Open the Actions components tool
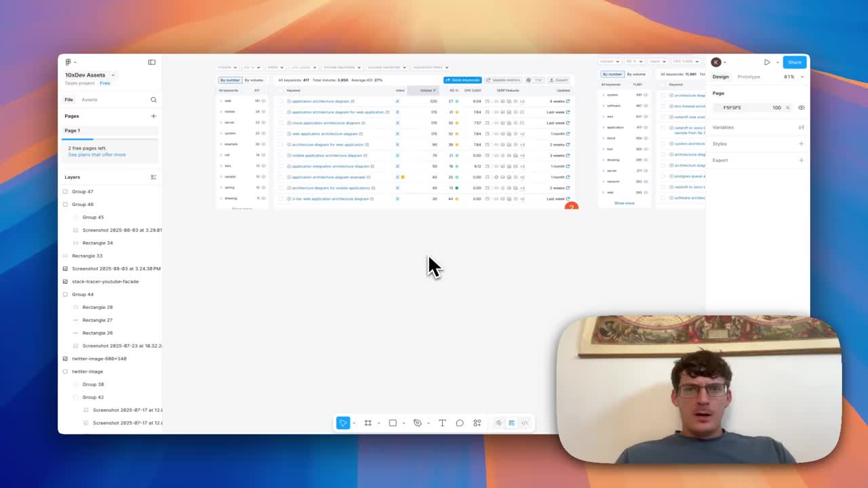Image resolution: width=868 pixels, height=488 pixels. coord(477,423)
